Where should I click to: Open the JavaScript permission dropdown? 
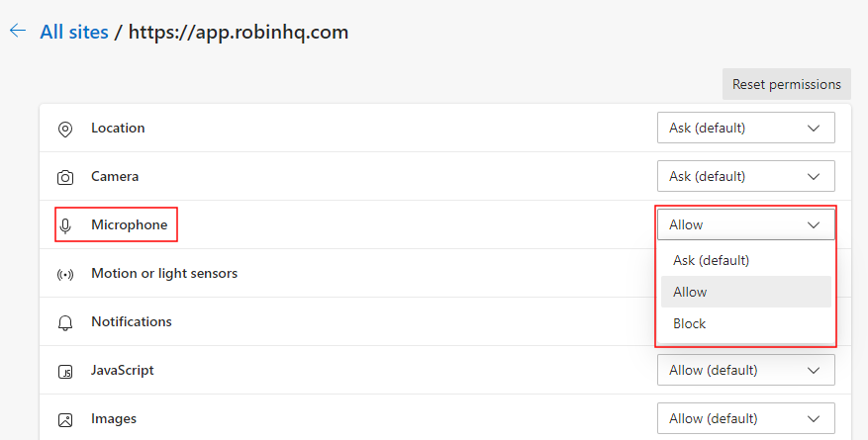[745, 370]
